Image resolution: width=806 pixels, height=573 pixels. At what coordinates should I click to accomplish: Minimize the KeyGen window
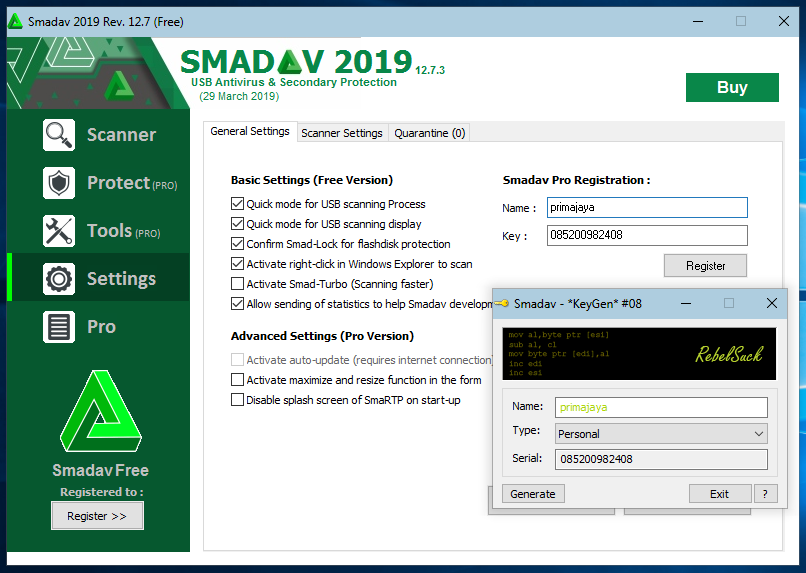(686, 303)
